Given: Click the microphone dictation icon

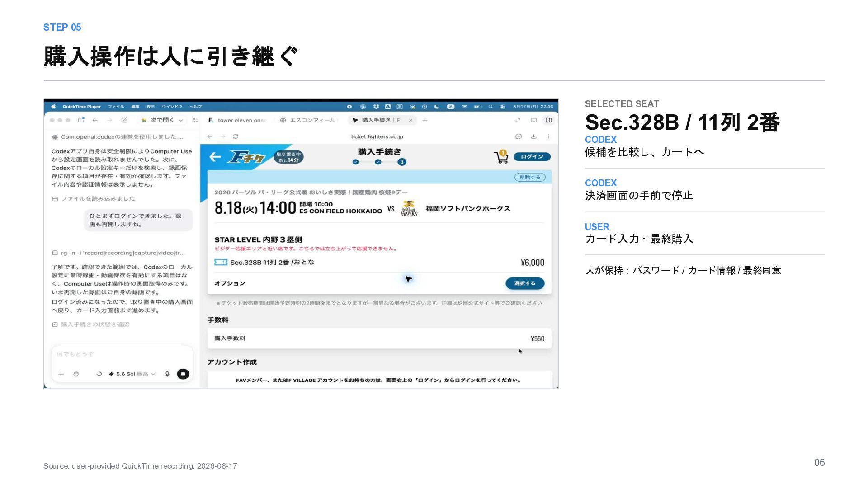Looking at the screenshot, I should pyautogui.click(x=167, y=374).
